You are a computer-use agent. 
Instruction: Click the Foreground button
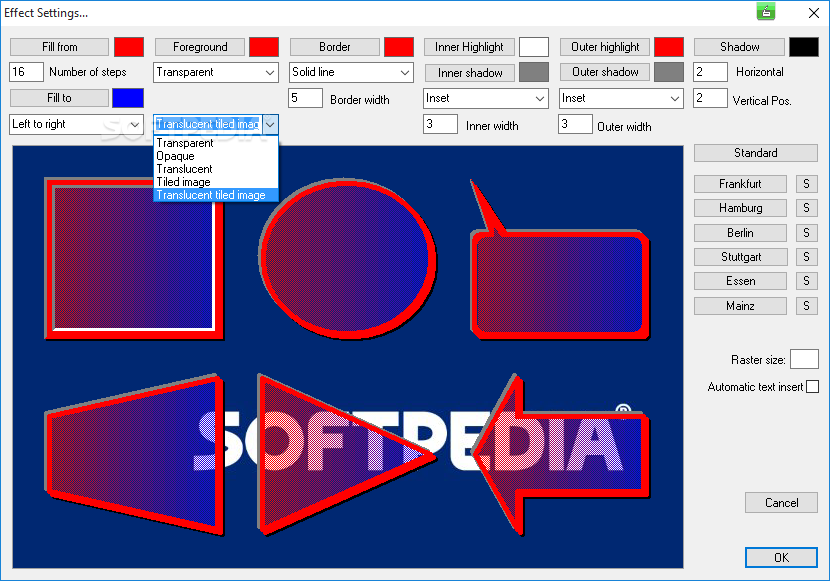[x=200, y=47]
